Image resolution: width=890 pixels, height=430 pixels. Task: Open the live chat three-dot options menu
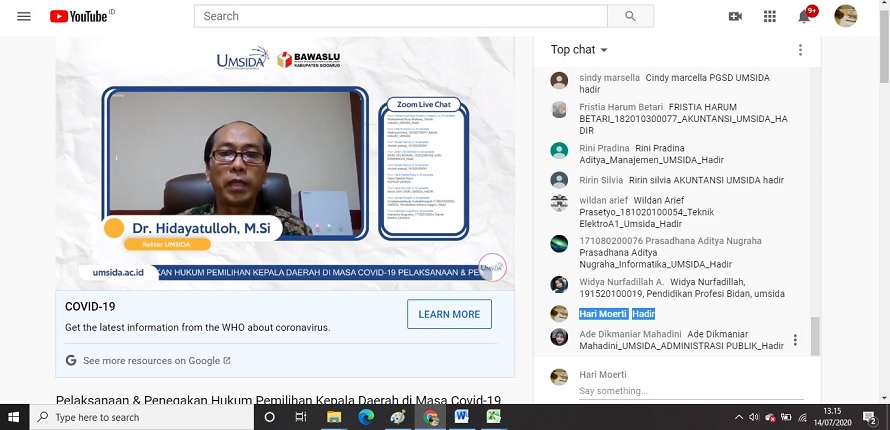coord(800,50)
